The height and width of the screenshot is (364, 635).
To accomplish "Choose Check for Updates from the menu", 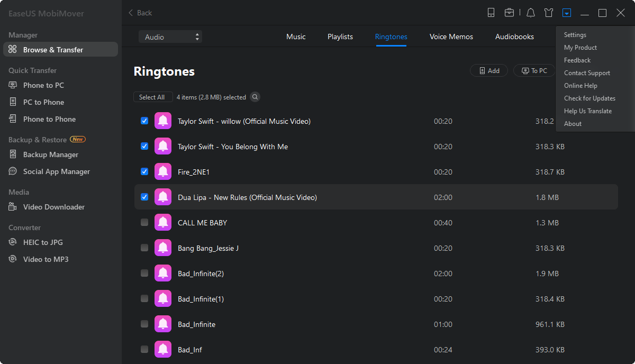I will [x=589, y=98].
